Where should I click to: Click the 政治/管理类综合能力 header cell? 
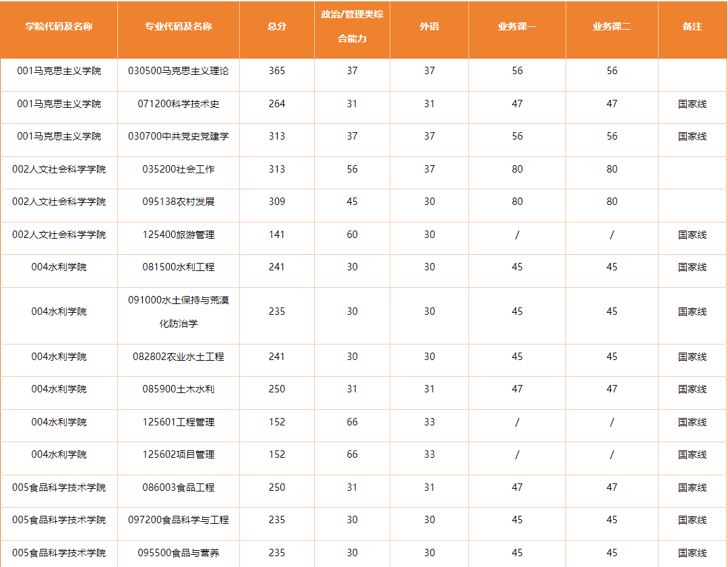point(352,27)
